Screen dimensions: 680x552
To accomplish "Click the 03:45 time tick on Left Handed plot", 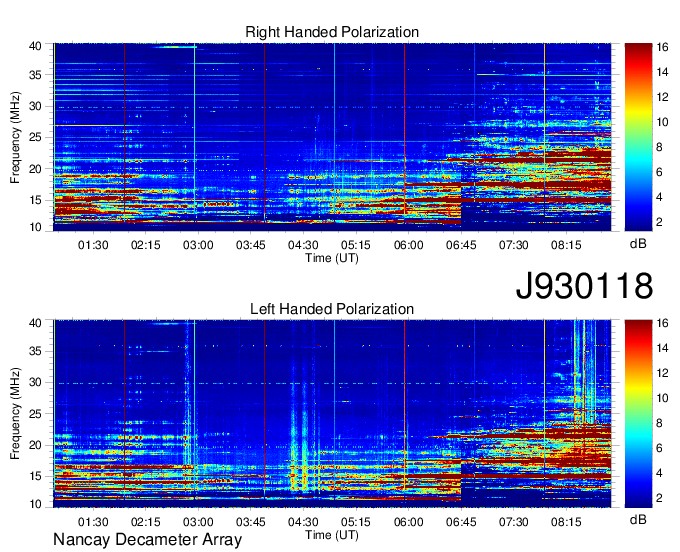I will tap(251, 522).
